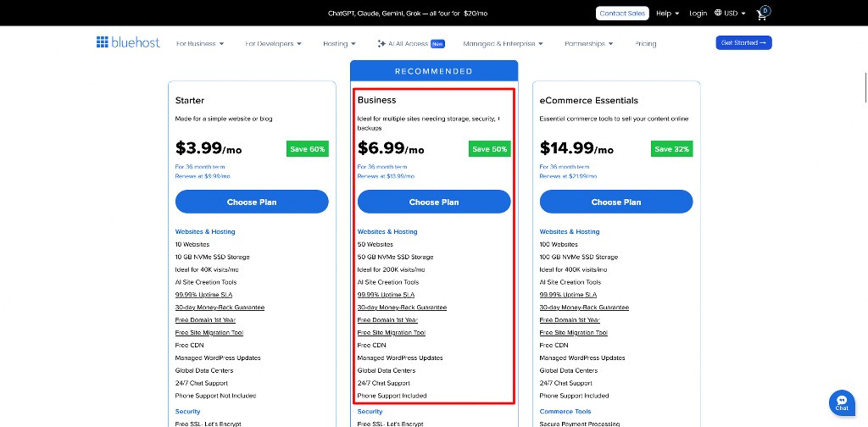
Task: Click the Bluehost logo
Action: (x=128, y=42)
